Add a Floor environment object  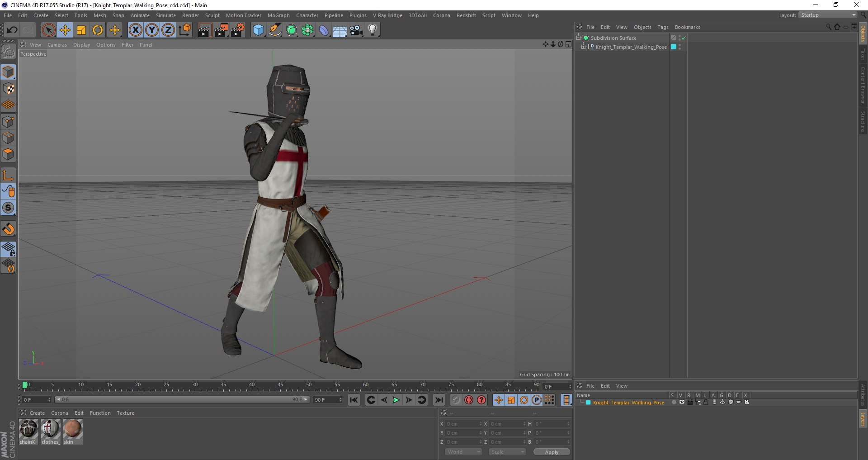click(x=340, y=30)
